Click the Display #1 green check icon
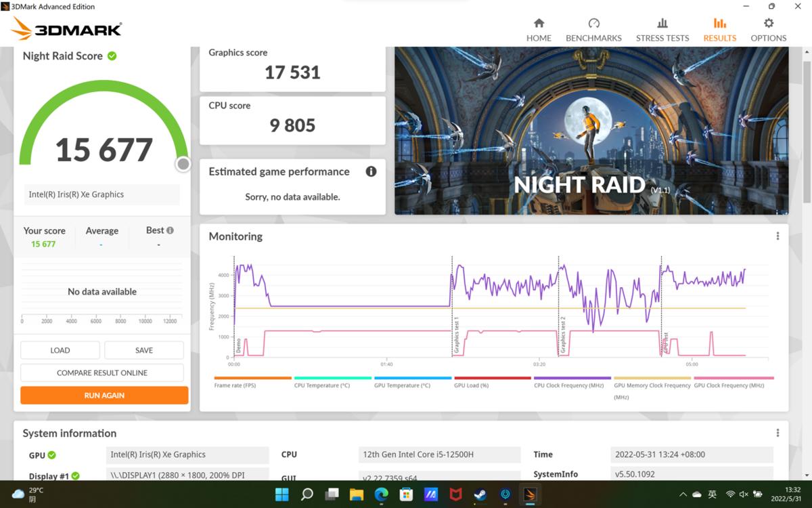This screenshot has height=508, width=812. [x=75, y=476]
